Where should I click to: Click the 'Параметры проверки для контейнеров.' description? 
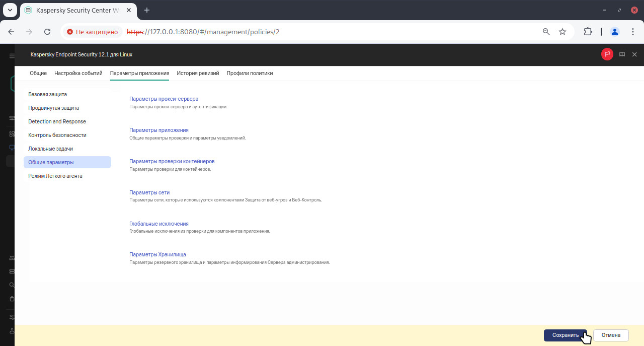click(x=170, y=169)
